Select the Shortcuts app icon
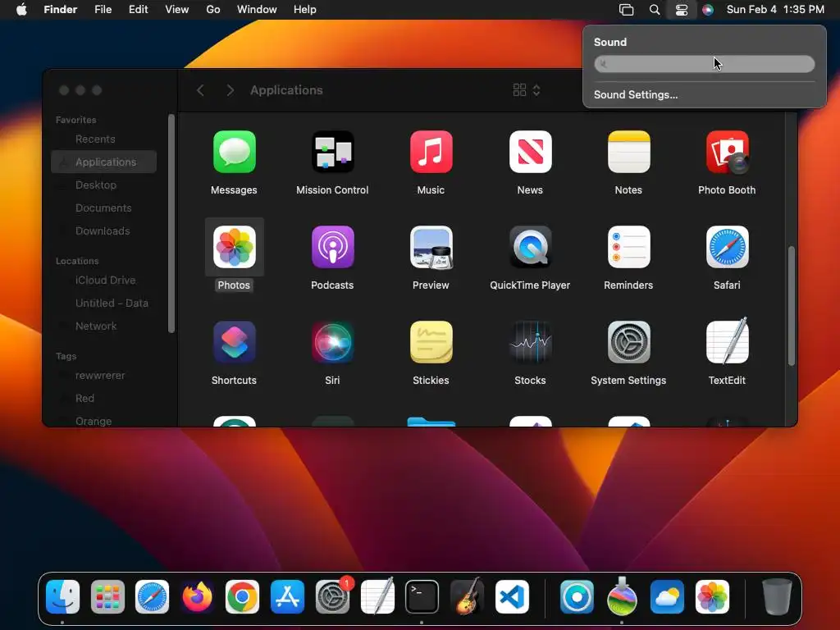 pos(234,342)
